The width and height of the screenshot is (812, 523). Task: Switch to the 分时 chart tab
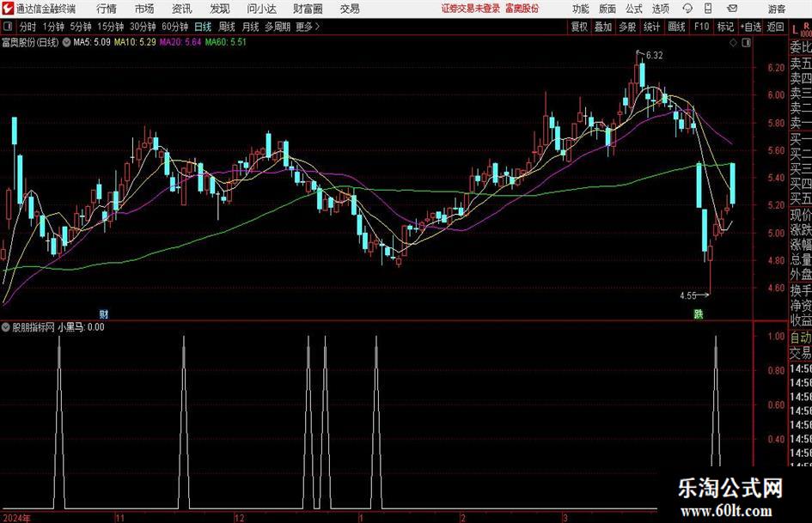(28, 27)
